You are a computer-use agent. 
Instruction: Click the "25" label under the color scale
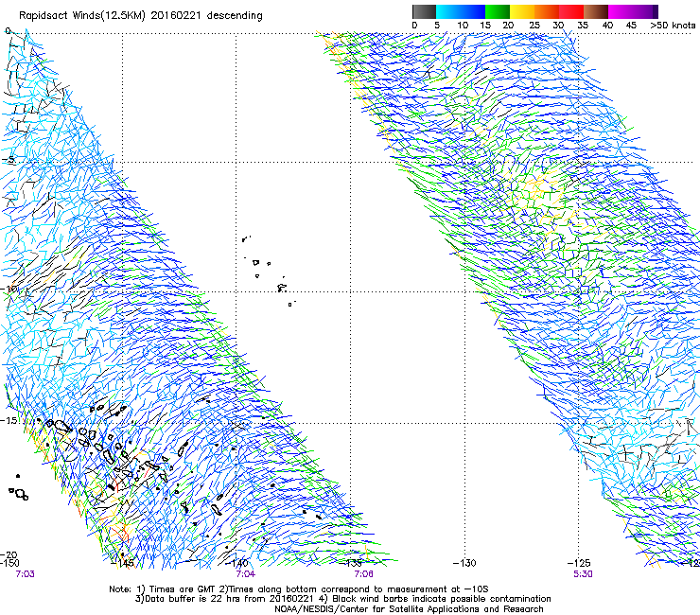(534, 26)
